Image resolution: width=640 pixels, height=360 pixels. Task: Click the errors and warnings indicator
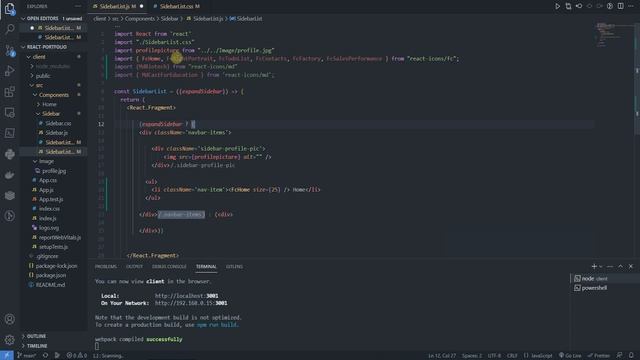tap(76, 356)
